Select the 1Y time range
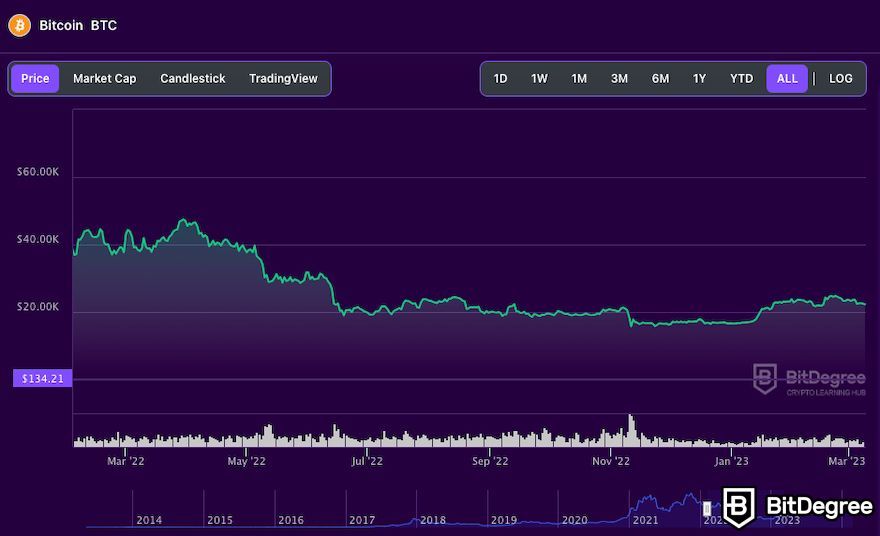Image resolution: width=880 pixels, height=536 pixels. [x=699, y=79]
